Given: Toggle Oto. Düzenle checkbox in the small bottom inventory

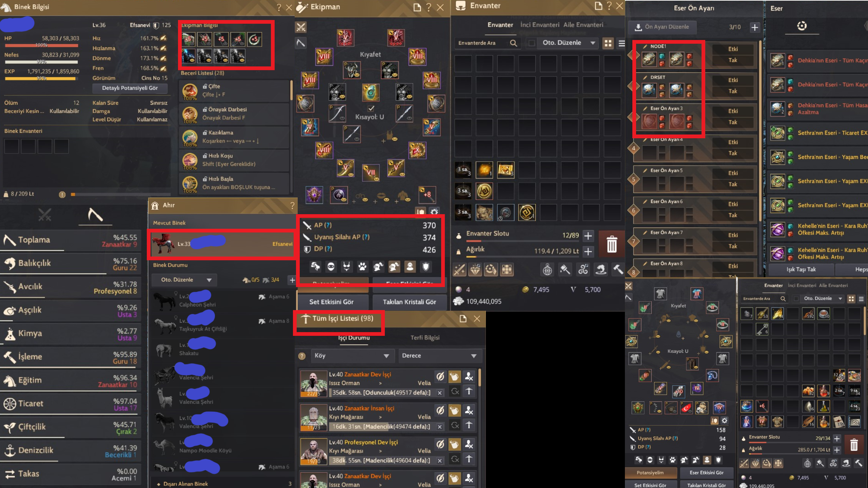Looking at the screenshot, I should [x=796, y=299].
